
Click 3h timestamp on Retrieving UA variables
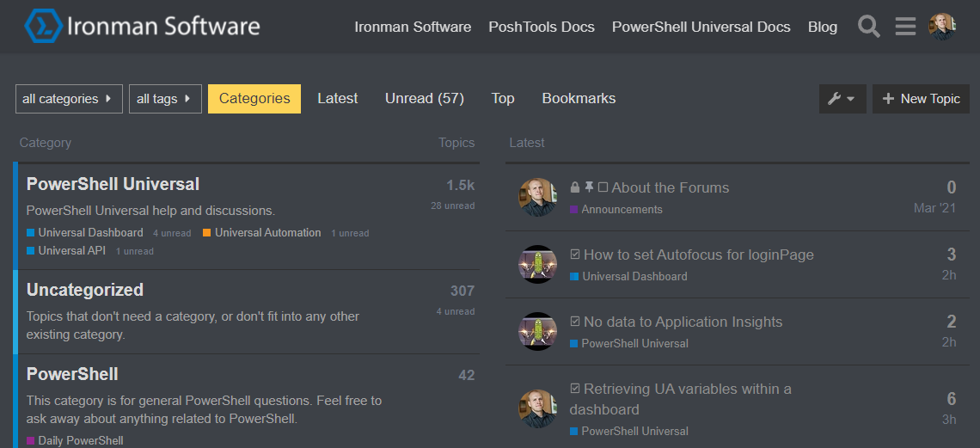[949, 420]
